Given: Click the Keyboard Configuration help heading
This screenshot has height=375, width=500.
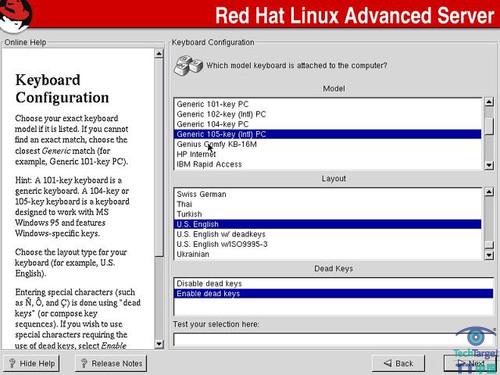Looking at the screenshot, I should 62,89.
